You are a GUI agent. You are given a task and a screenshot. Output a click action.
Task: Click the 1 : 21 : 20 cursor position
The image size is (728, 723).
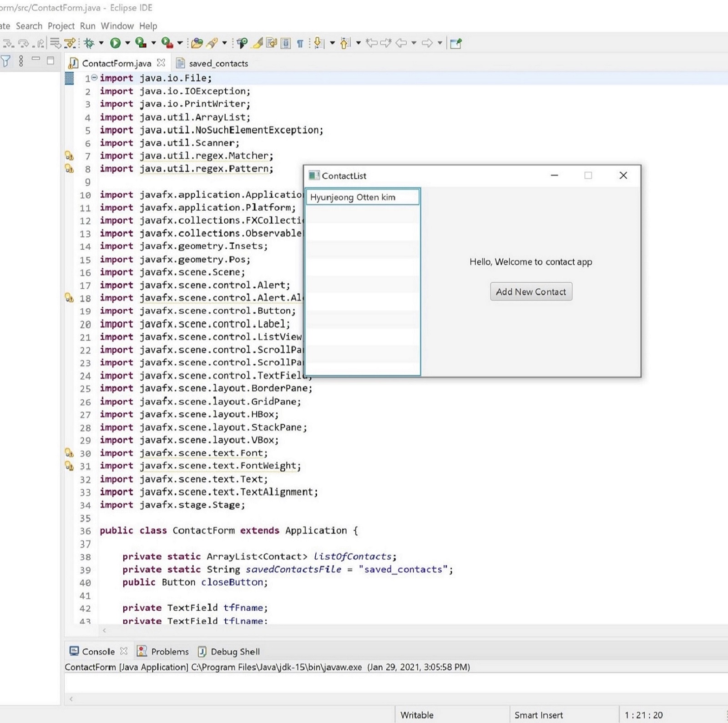tap(643, 715)
